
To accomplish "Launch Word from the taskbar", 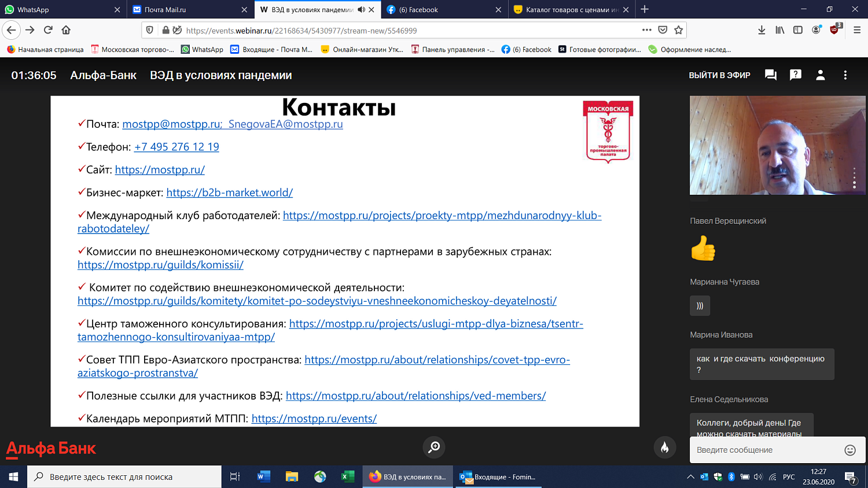I will 264,477.
